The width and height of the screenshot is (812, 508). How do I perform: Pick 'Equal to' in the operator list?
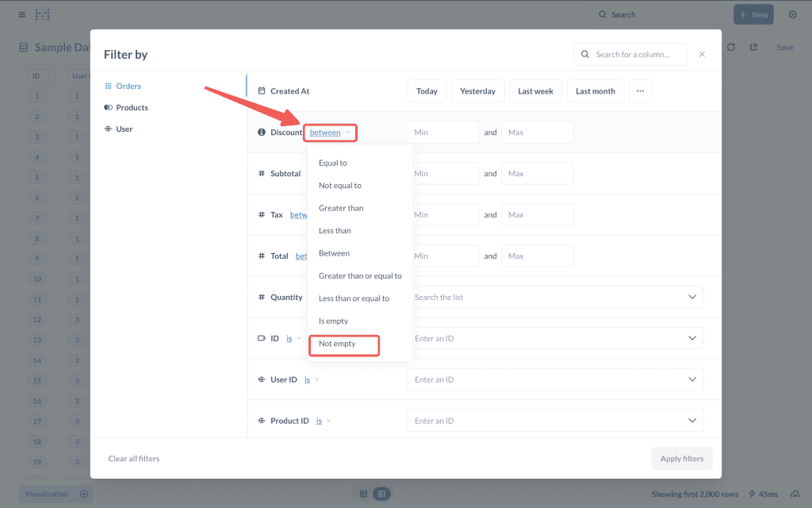pos(333,163)
